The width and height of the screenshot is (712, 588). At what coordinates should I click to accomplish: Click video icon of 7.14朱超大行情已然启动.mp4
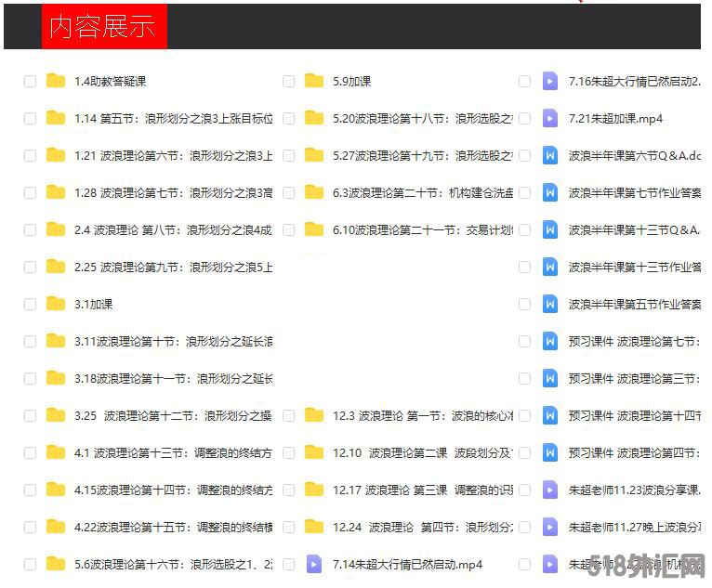(314, 565)
